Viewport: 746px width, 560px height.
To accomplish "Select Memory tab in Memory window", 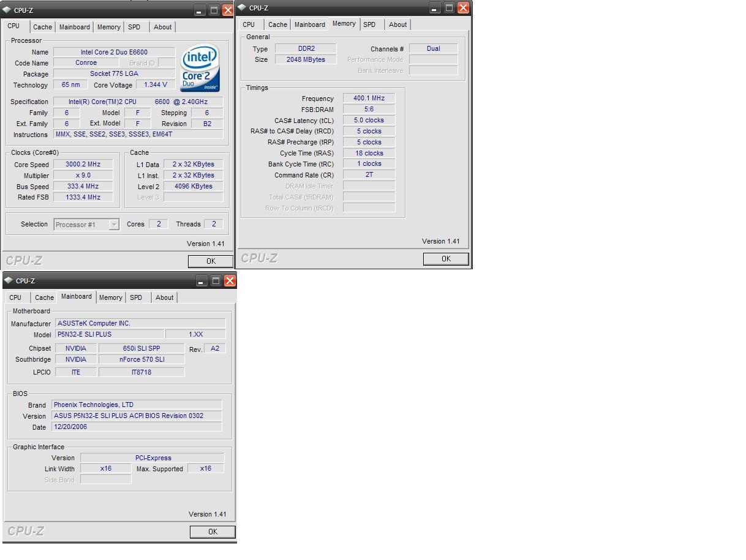I will pyautogui.click(x=344, y=24).
